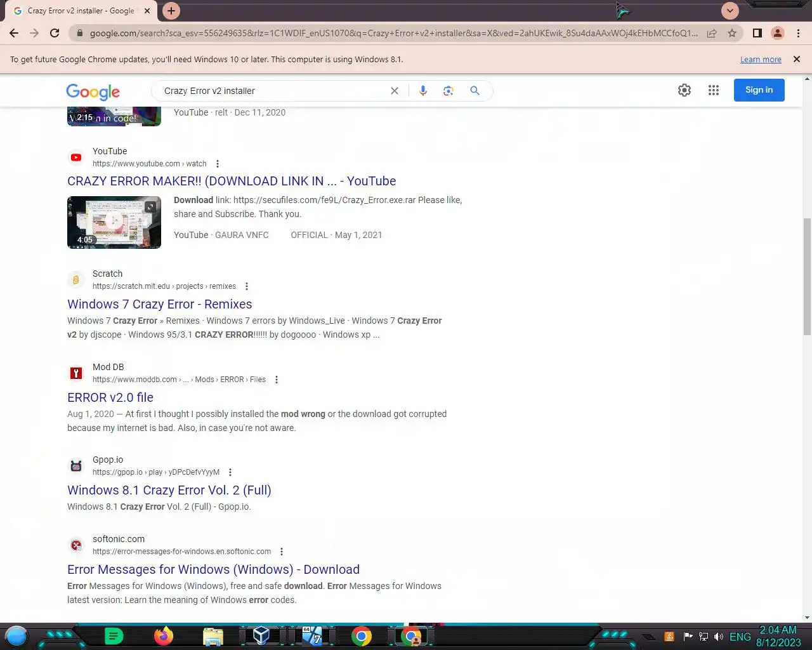
Task: Go to Google home via logo
Action: click(x=93, y=92)
